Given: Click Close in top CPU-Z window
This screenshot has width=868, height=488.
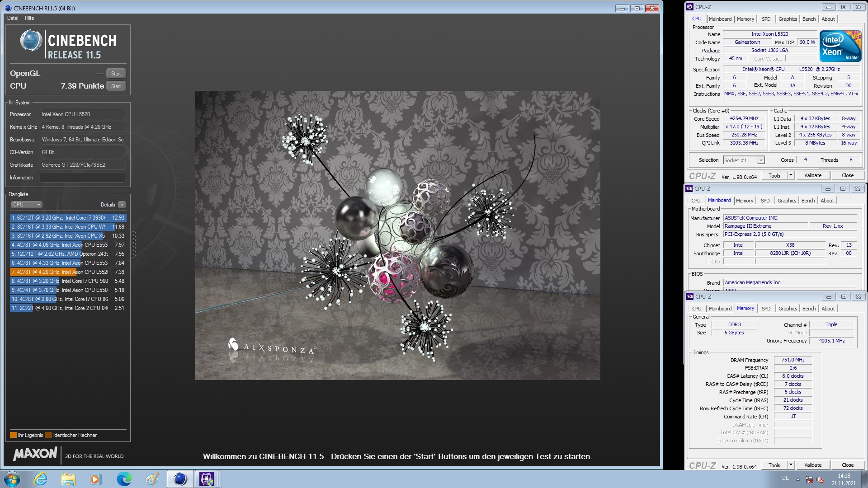Looking at the screenshot, I should pyautogui.click(x=848, y=176).
